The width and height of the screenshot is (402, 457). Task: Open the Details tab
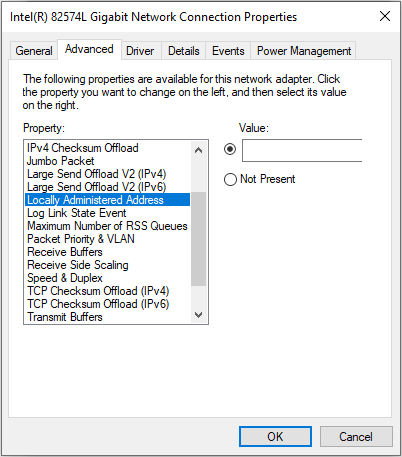184,51
